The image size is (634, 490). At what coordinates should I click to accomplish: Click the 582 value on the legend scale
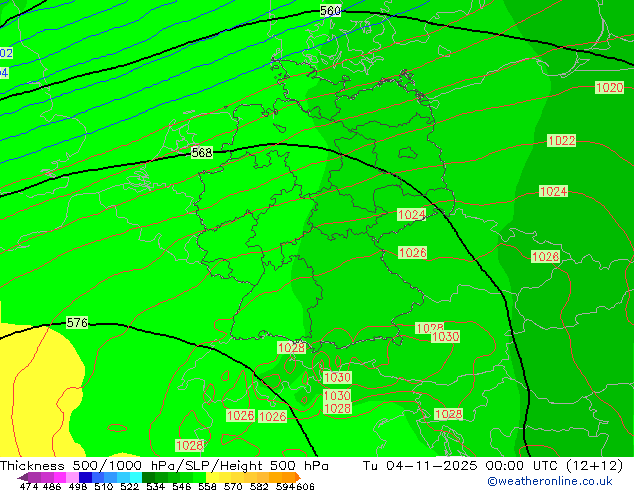[x=259, y=486]
